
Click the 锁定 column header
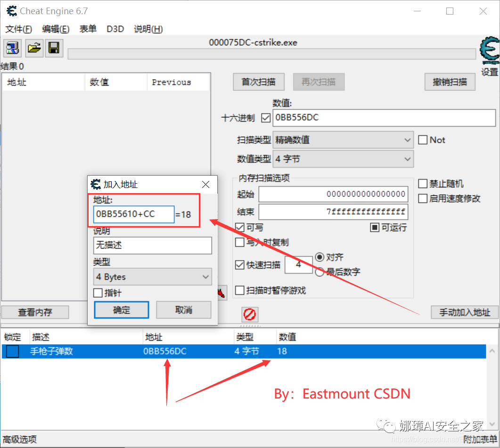(15, 337)
